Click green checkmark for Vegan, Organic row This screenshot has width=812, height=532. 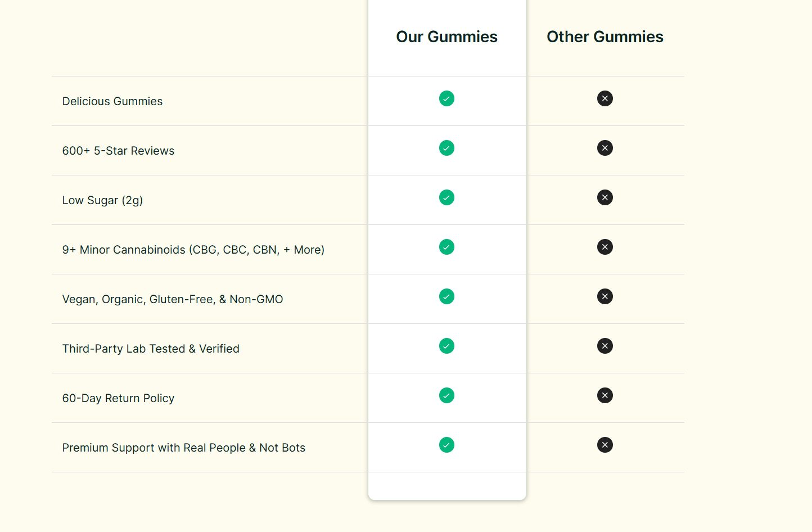tap(446, 296)
